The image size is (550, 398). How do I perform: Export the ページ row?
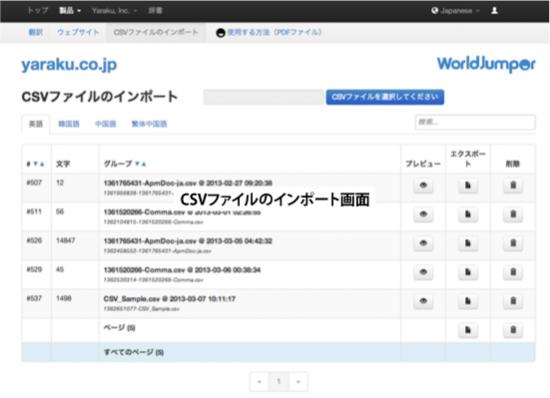468,330
